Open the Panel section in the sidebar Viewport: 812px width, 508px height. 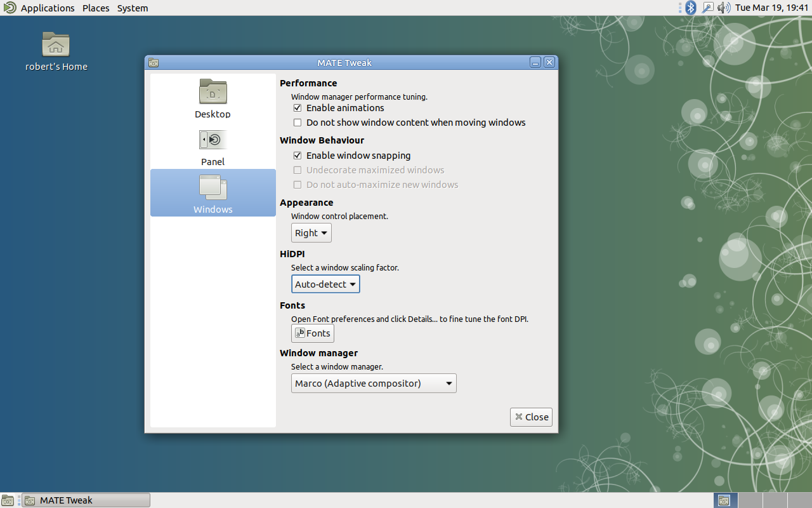[213, 145]
